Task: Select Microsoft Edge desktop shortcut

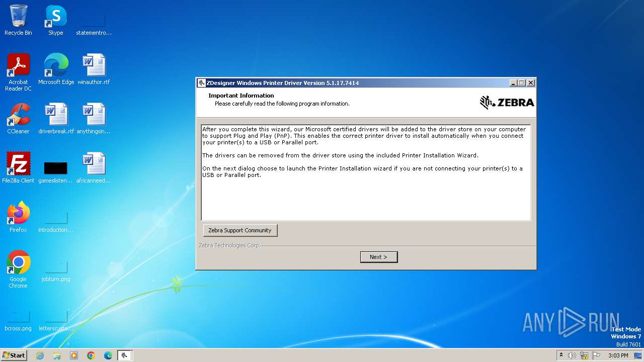Action: coord(56,69)
